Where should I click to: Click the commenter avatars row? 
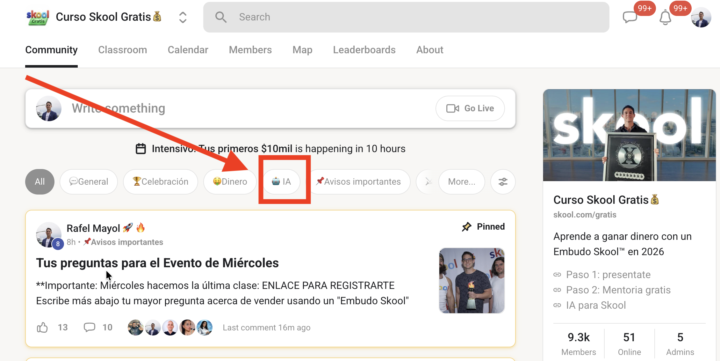tap(170, 327)
